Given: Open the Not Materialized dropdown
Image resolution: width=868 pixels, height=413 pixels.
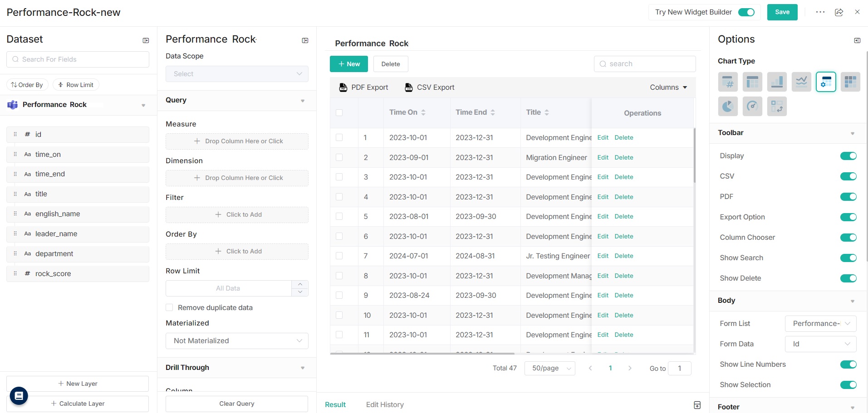Looking at the screenshot, I should point(237,341).
